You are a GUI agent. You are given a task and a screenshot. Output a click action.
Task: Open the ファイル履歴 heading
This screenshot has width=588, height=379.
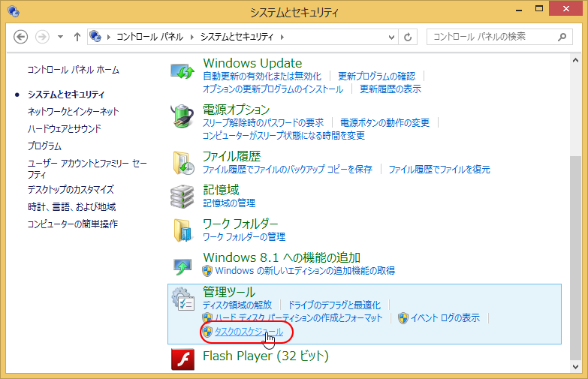pos(232,156)
